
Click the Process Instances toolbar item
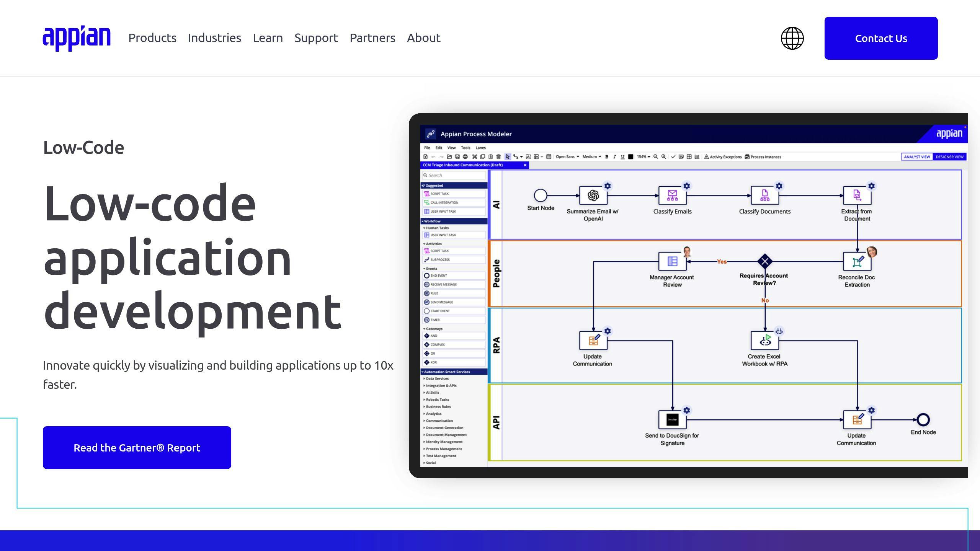(x=763, y=157)
